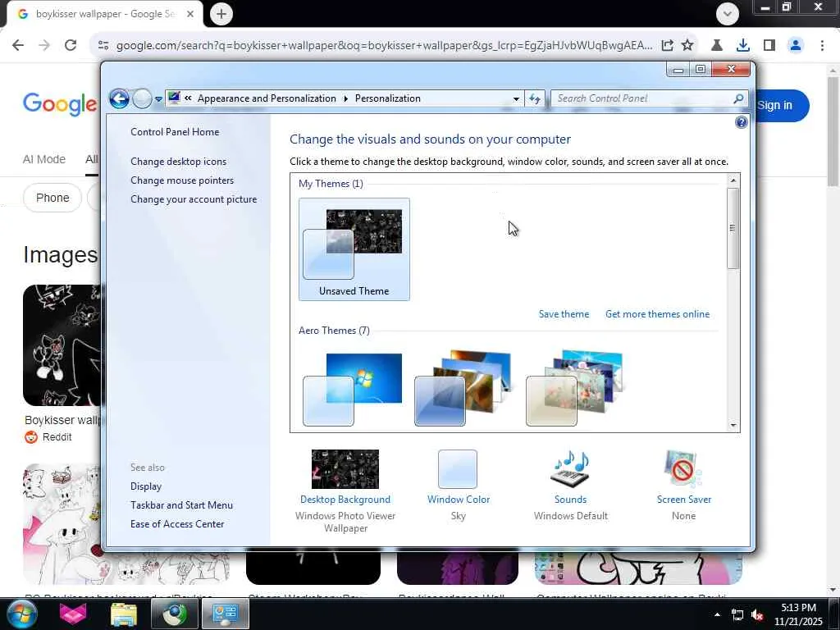The image size is (840, 630).
Task: Open the Display link under See also
Action: (146, 486)
